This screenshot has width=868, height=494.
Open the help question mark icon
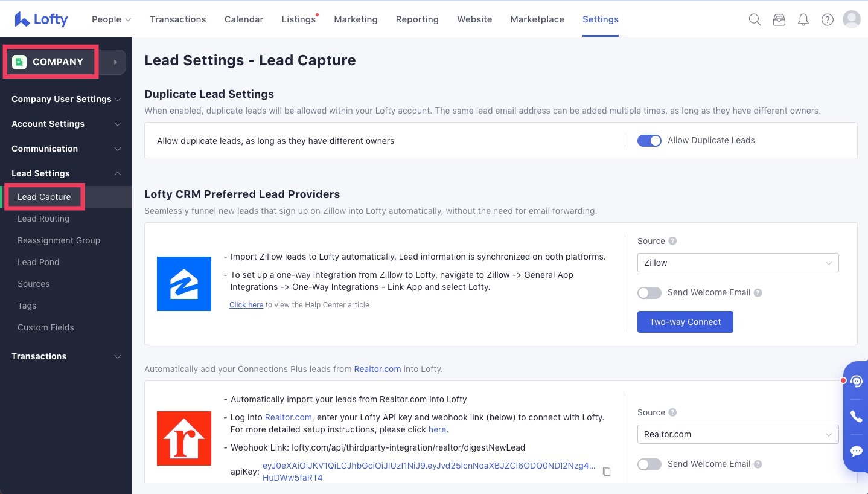[x=828, y=19]
